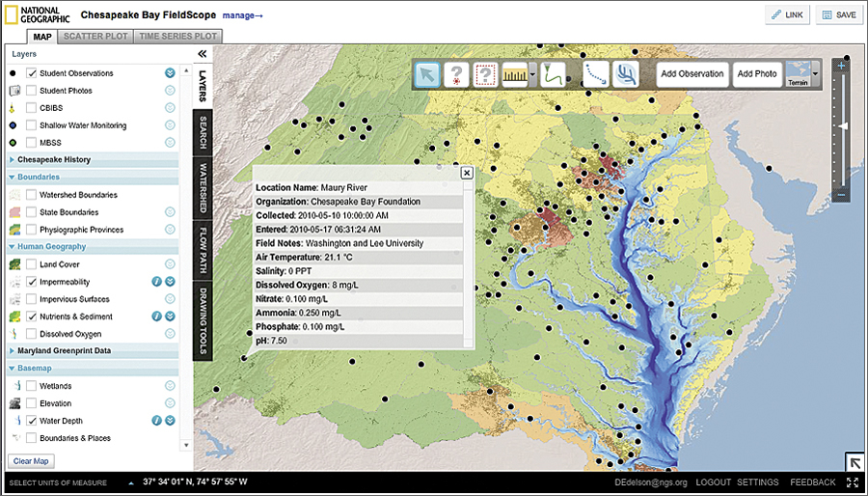The image size is (868, 496).
Task: Switch to the SCATTER PLOT tab
Action: [x=95, y=37]
